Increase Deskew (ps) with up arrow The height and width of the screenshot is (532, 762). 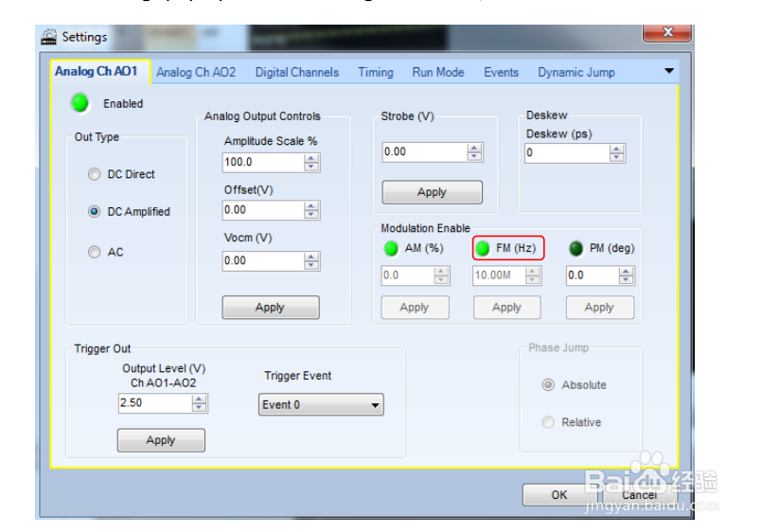click(616, 150)
